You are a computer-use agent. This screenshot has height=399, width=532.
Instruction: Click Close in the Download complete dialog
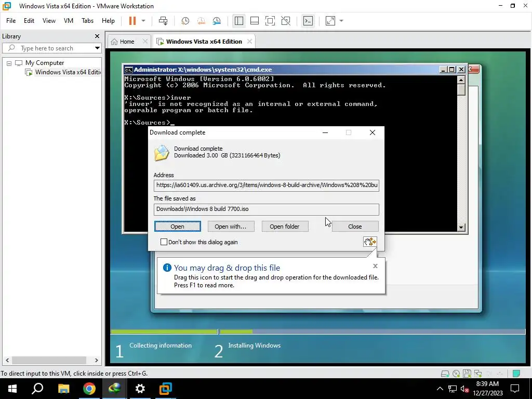tap(355, 227)
